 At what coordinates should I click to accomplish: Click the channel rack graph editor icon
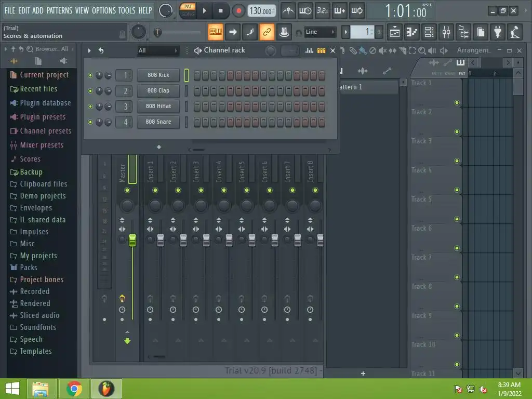(x=309, y=50)
